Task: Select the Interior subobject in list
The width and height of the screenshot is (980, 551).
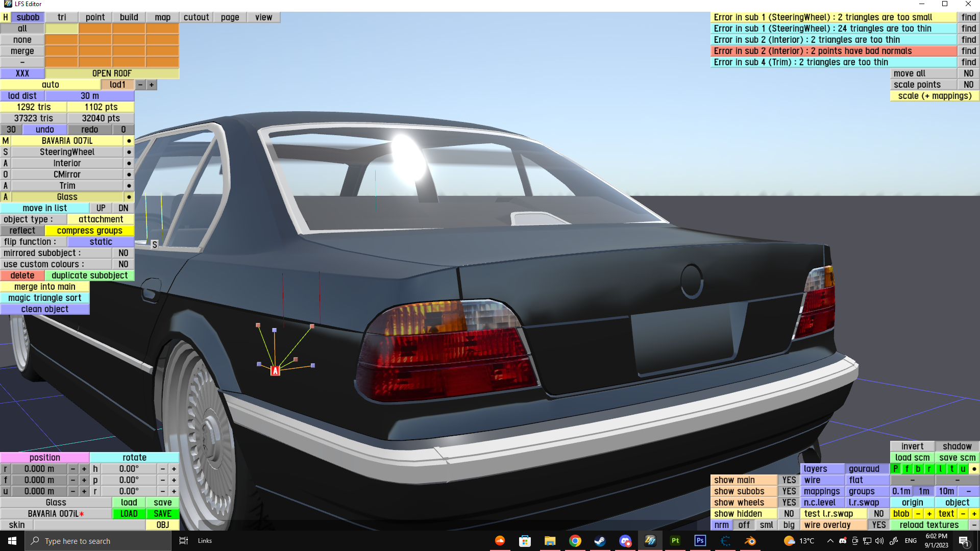Action: [67, 163]
